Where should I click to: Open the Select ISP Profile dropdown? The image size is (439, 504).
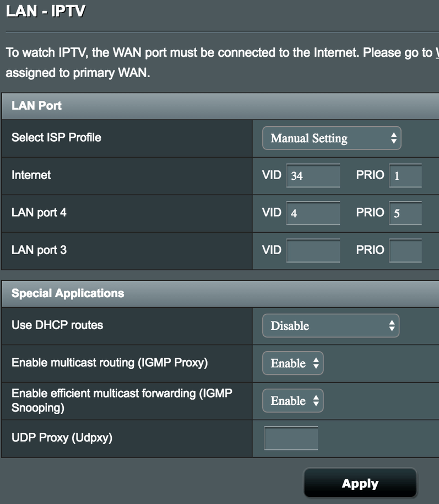click(x=332, y=138)
